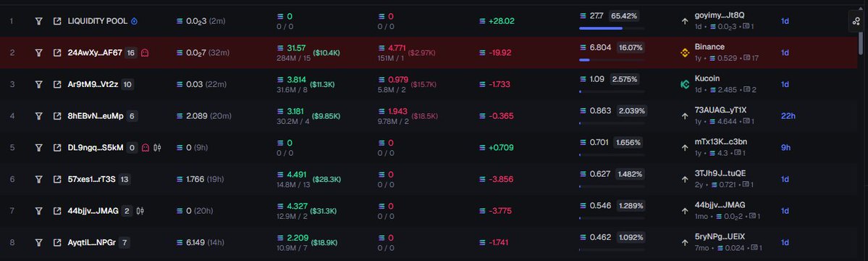Filter by holder DL9ngq...S5kM
868x261 pixels.
pyautogui.click(x=39, y=147)
